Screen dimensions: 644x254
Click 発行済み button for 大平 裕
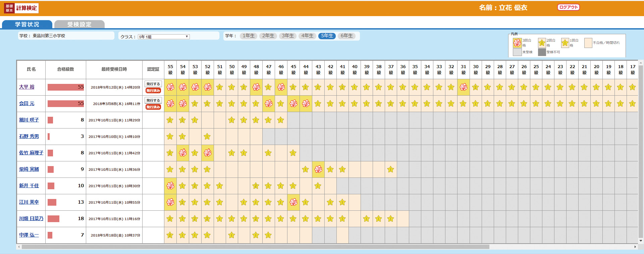(x=153, y=91)
